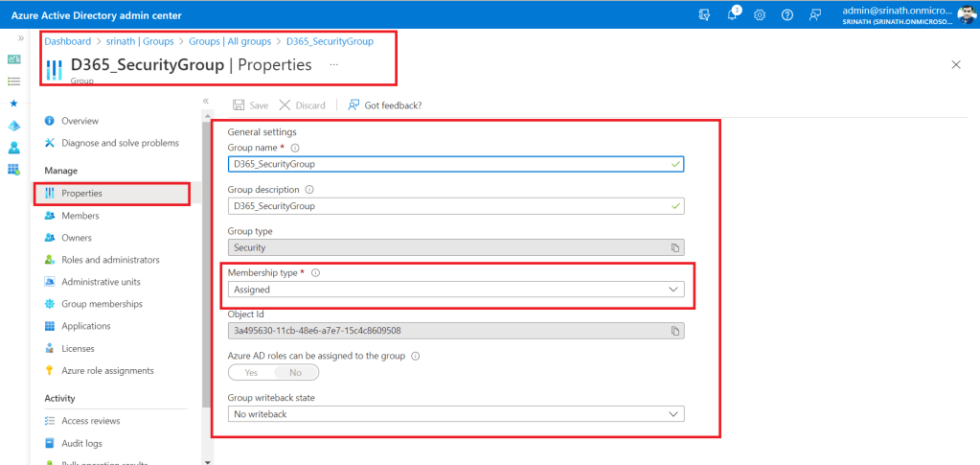Navigate to Dashboard breadcrumb link
Screen dimensions: 980x465
click(x=67, y=41)
